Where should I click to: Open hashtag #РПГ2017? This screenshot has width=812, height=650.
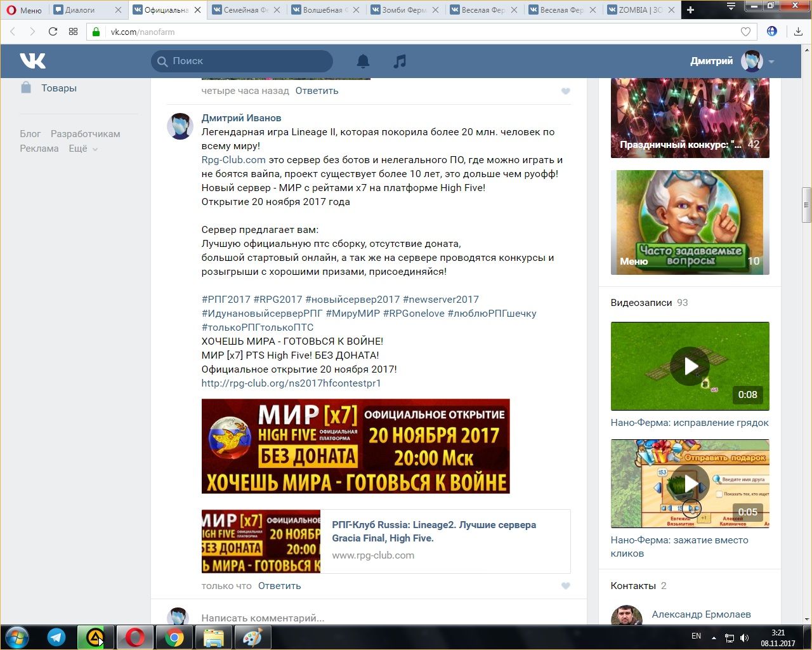point(226,300)
